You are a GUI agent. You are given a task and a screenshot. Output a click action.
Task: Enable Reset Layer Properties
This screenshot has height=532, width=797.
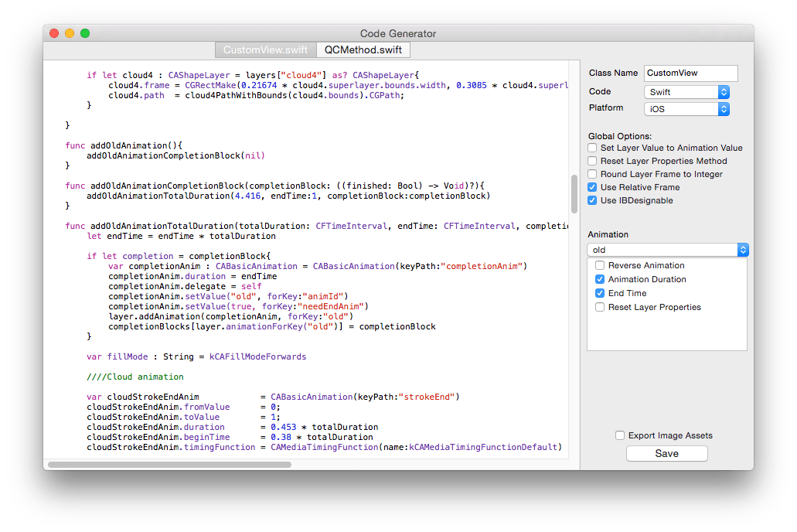600,307
